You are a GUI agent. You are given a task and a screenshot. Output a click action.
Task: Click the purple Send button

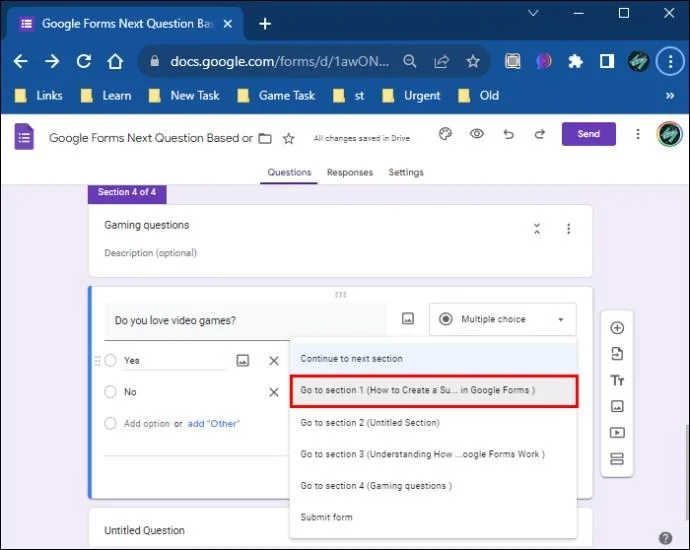coord(588,134)
